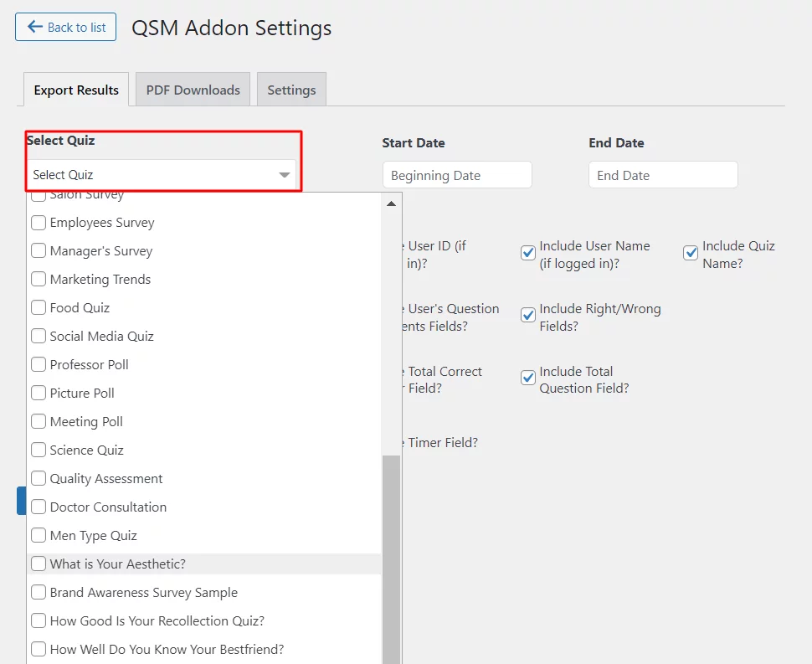
Task: Click the QSM Addon Settings heading
Action: click(232, 28)
